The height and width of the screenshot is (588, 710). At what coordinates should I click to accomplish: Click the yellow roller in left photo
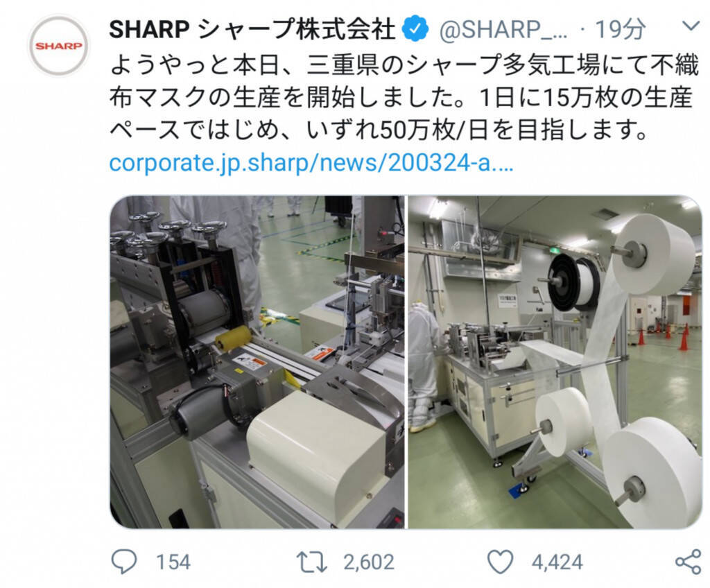pyautogui.click(x=233, y=338)
